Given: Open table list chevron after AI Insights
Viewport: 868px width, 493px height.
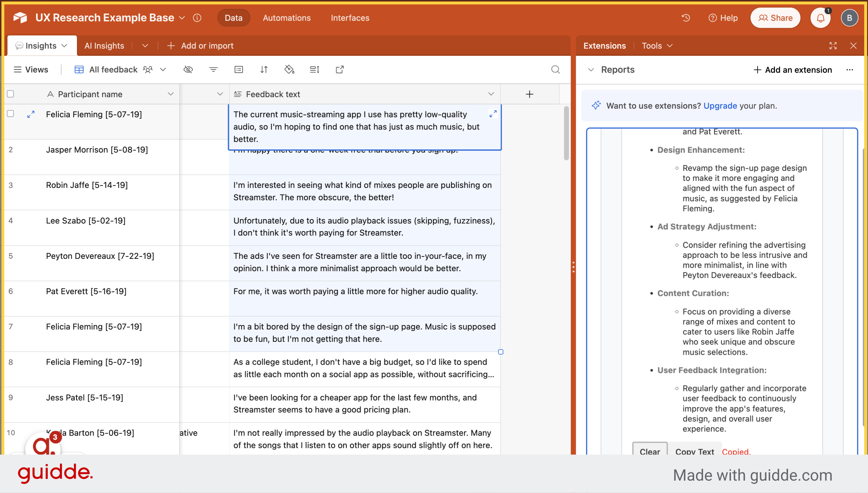Looking at the screenshot, I should coord(145,46).
